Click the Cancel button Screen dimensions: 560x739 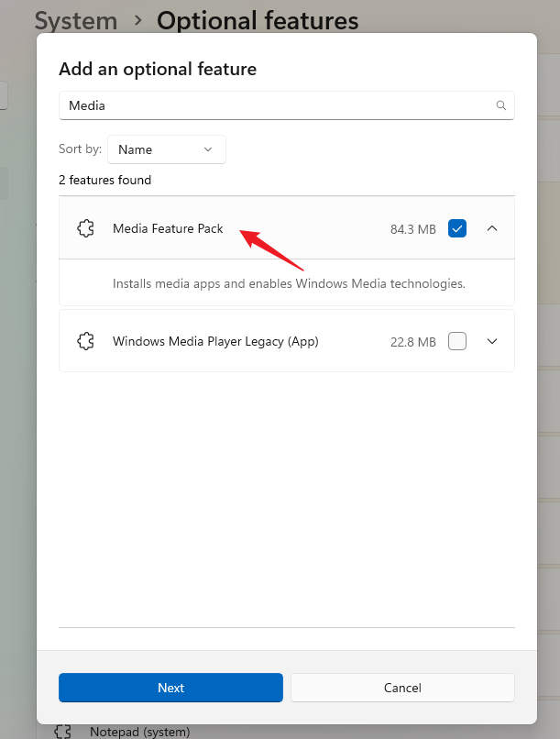(x=402, y=688)
